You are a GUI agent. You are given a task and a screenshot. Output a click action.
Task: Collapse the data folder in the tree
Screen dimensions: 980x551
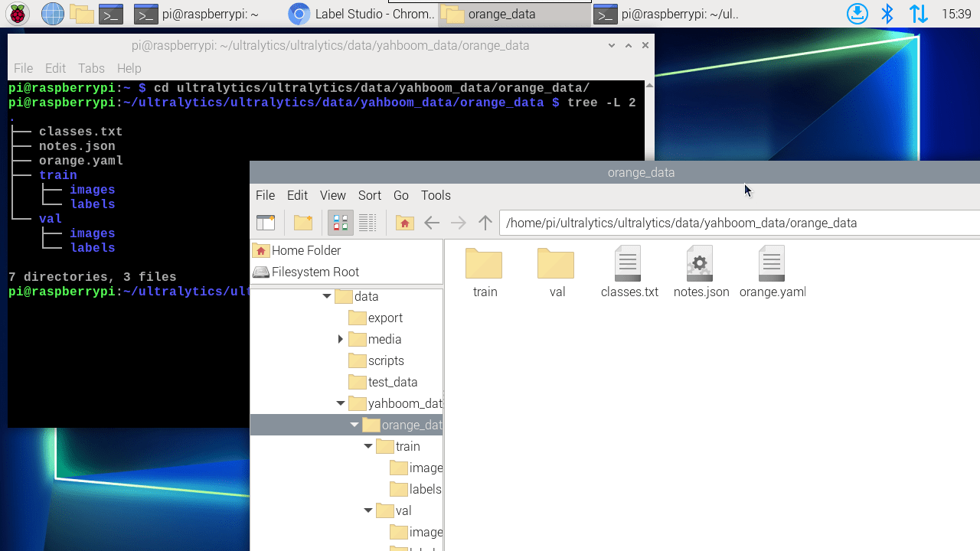327,296
